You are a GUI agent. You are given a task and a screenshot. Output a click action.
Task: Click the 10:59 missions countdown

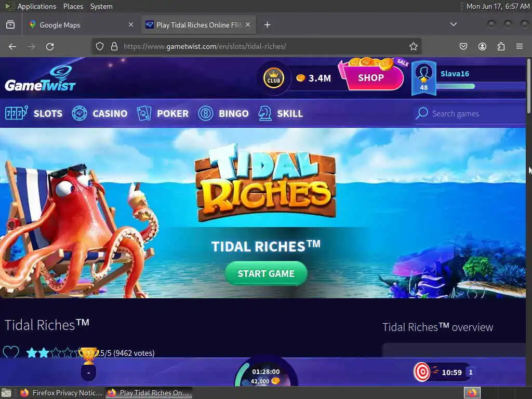pos(451,373)
